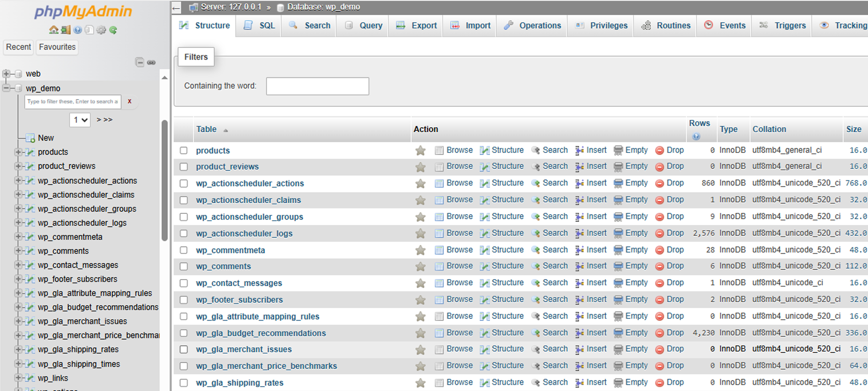The width and height of the screenshot is (868, 391).
Task: Collapse the wp_demo database node
Action: point(6,88)
